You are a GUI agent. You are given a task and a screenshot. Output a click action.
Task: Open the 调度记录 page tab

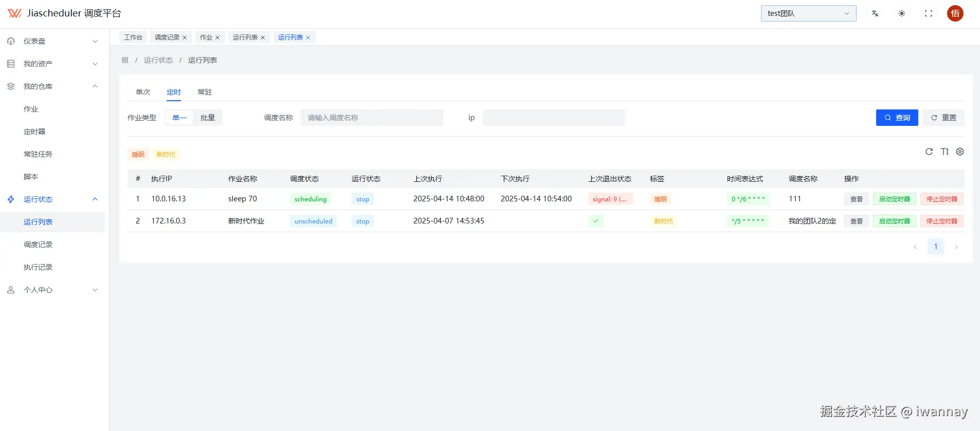(167, 38)
